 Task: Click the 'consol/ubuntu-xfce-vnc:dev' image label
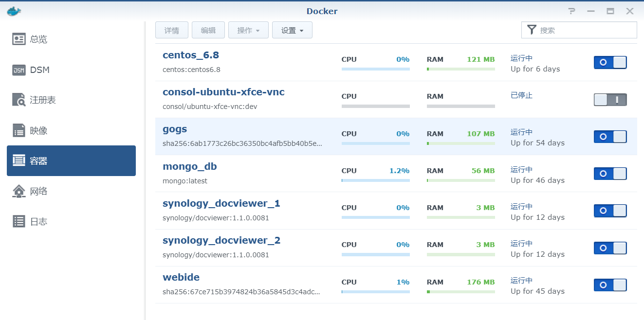point(210,107)
